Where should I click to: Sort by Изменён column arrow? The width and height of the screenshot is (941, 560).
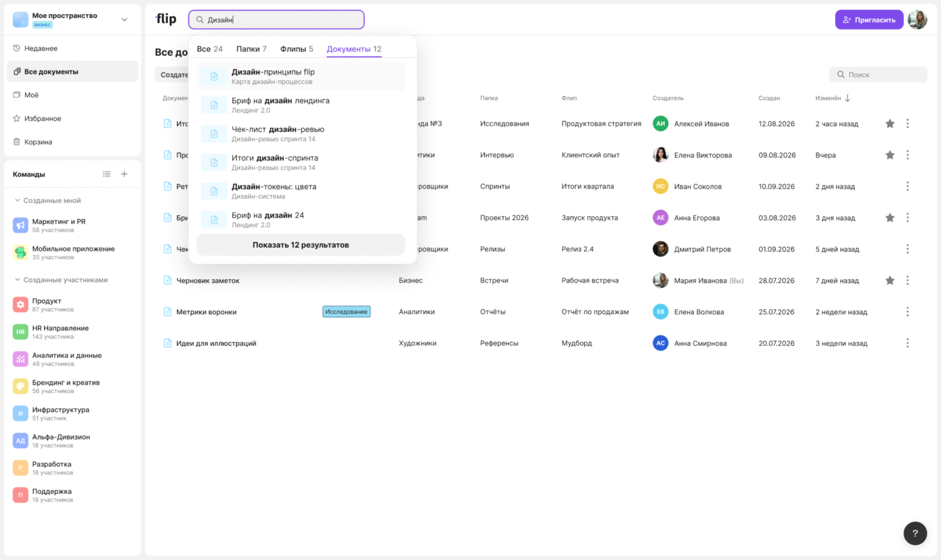coord(848,98)
